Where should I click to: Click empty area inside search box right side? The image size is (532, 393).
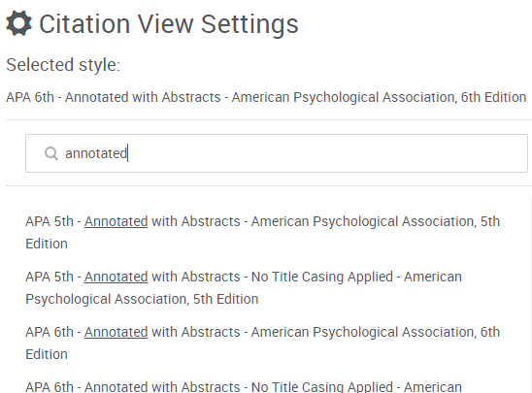pyautogui.click(x=339, y=153)
